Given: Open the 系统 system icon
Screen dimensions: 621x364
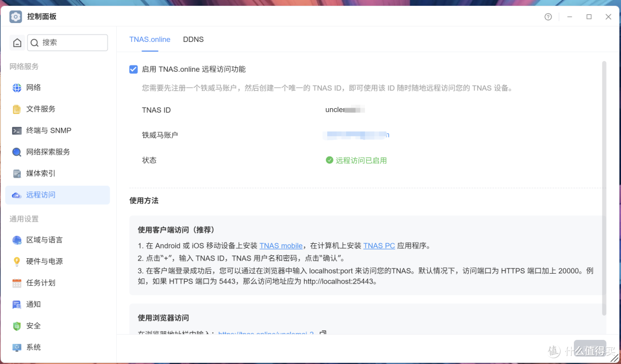Looking at the screenshot, I should tap(17, 347).
